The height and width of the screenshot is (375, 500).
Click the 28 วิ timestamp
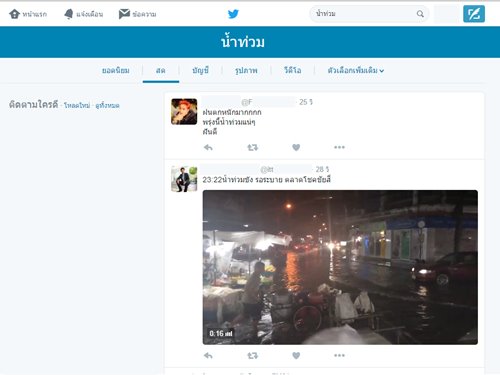click(x=322, y=169)
